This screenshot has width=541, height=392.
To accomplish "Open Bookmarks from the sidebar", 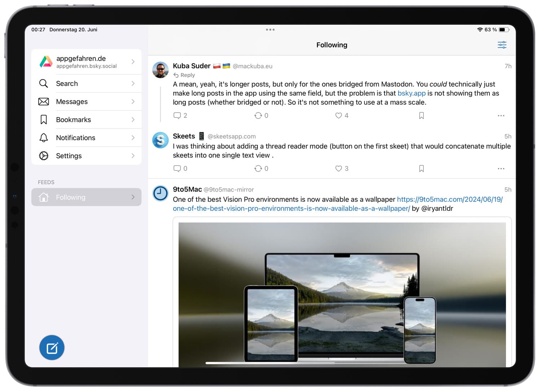I will coord(73,119).
